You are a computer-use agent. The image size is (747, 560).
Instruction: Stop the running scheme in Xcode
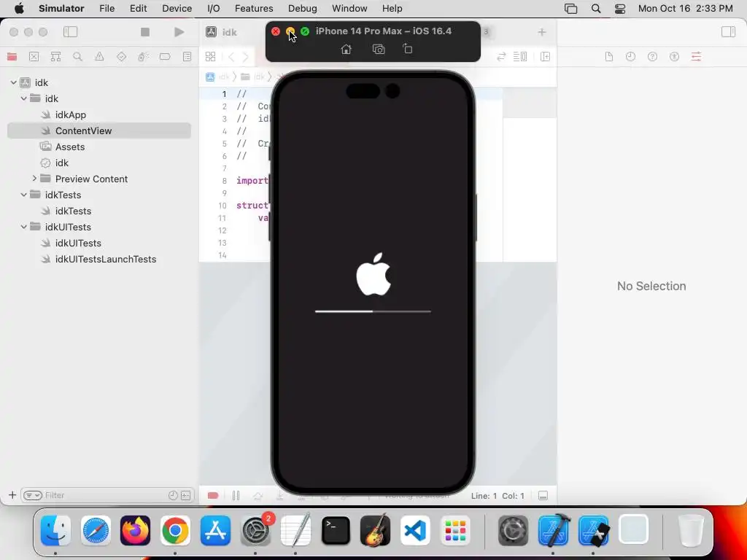(145, 32)
